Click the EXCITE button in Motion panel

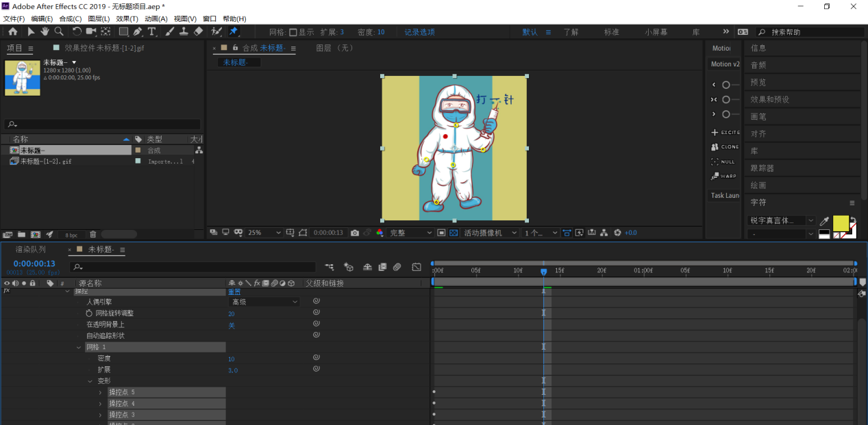click(x=726, y=132)
